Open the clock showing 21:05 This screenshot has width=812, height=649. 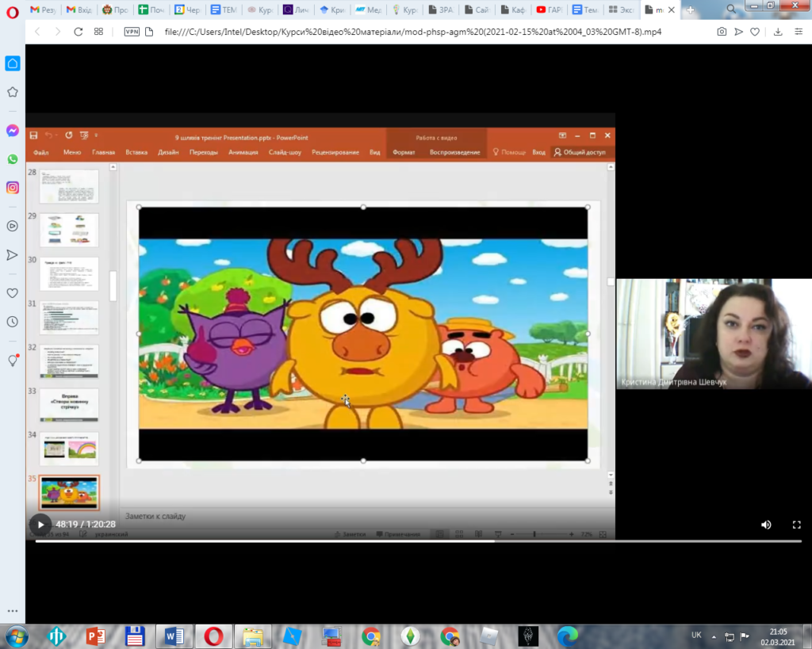coord(778,636)
